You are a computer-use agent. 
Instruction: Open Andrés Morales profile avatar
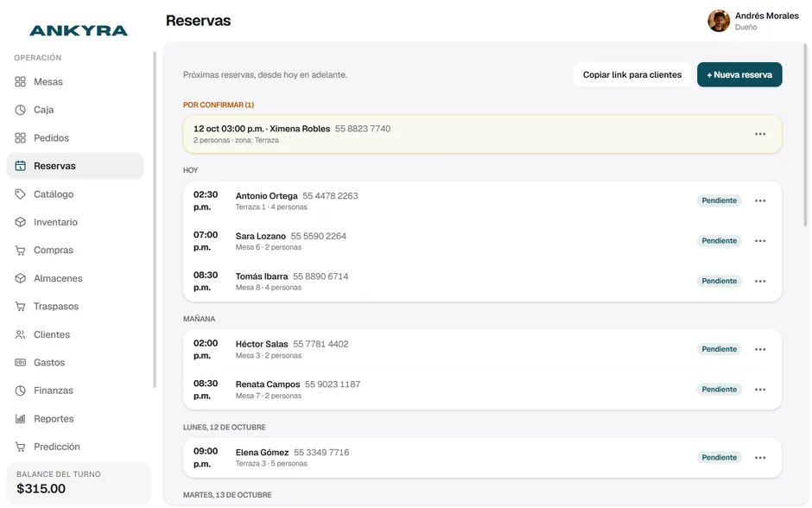coord(719,21)
